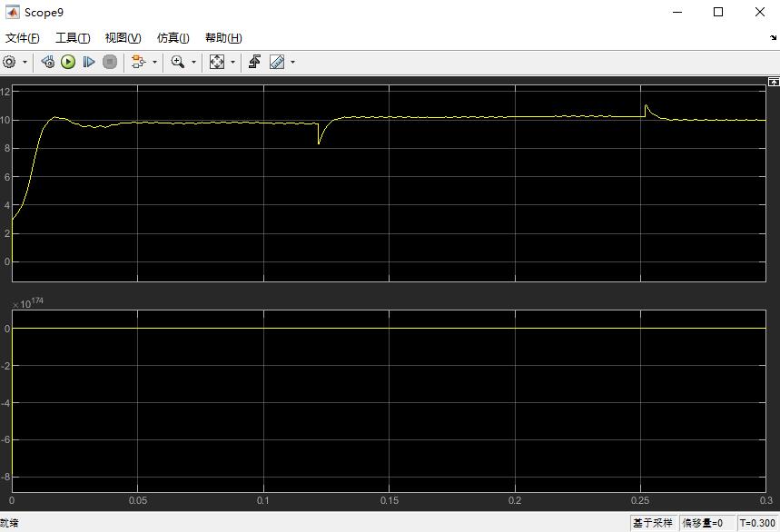Click the 0.2 time axis label
Image resolution: width=780 pixels, height=532 pixels.
515,500
